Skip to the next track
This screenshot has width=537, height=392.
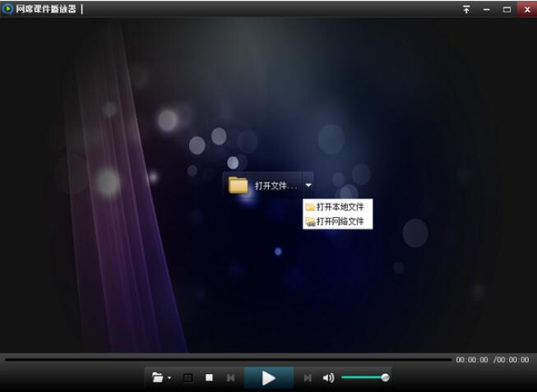click(307, 378)
